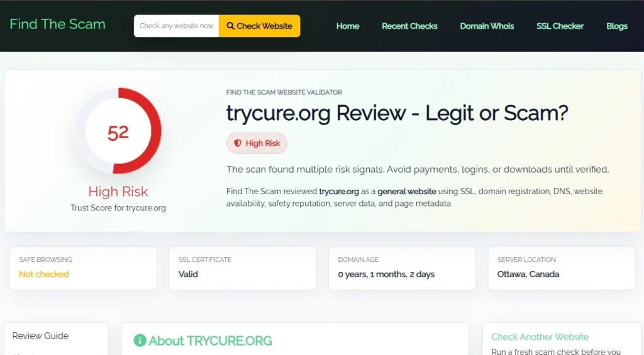Click the 'SAFE BROWSING' card label
This screenshot has height=355, width=644.
coord(45,259)
